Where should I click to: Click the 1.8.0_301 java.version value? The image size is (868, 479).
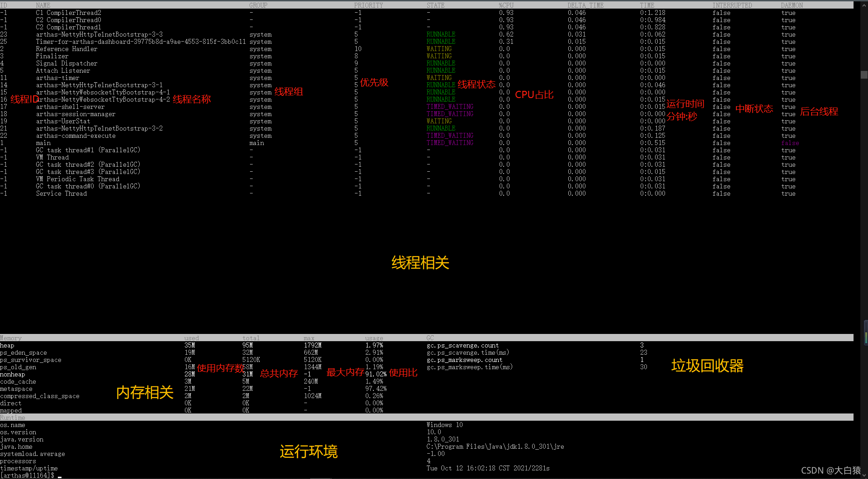443,439
